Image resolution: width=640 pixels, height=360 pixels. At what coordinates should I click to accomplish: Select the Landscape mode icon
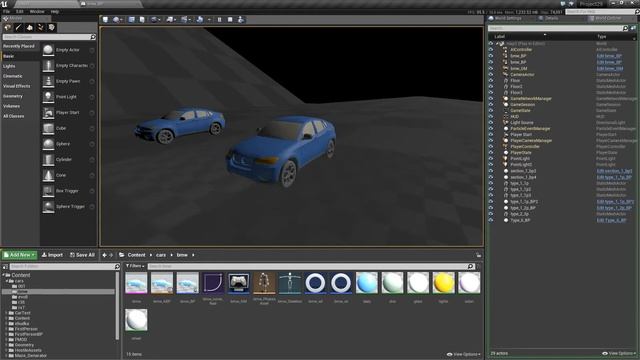[x=29, y=27]
